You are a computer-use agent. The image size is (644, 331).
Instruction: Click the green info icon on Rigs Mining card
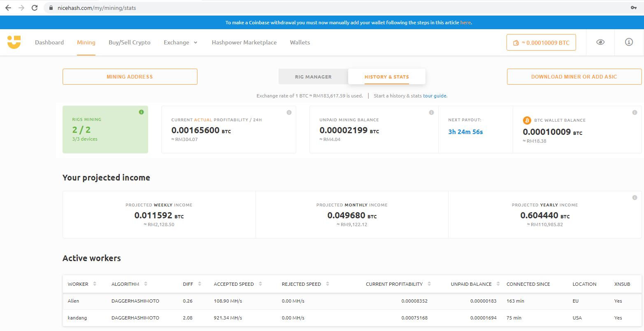(x=141, y=112)
